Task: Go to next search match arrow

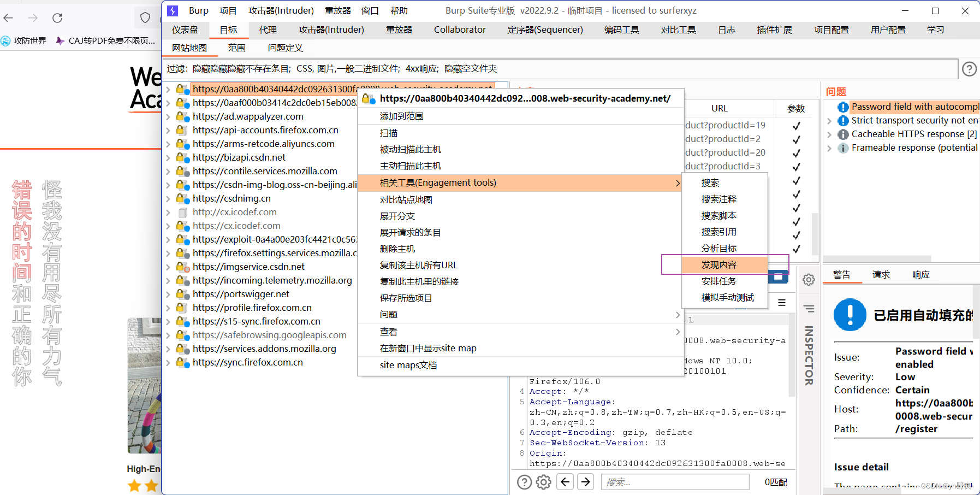Action: pos(585,481)
